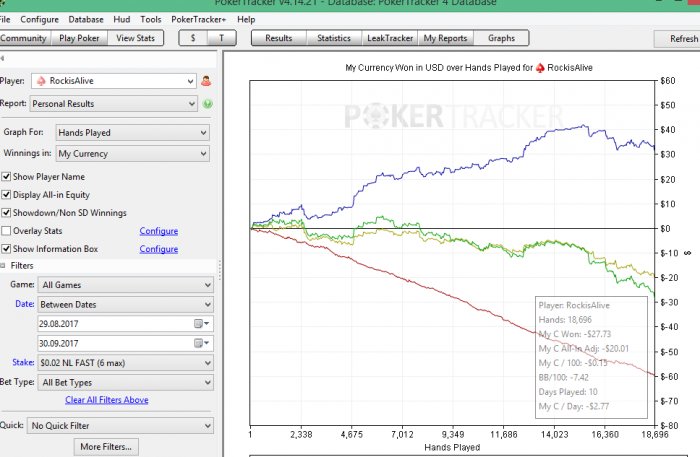Click the information box on graph
This screenshot has width=700, height=457.
coord(591,357)
